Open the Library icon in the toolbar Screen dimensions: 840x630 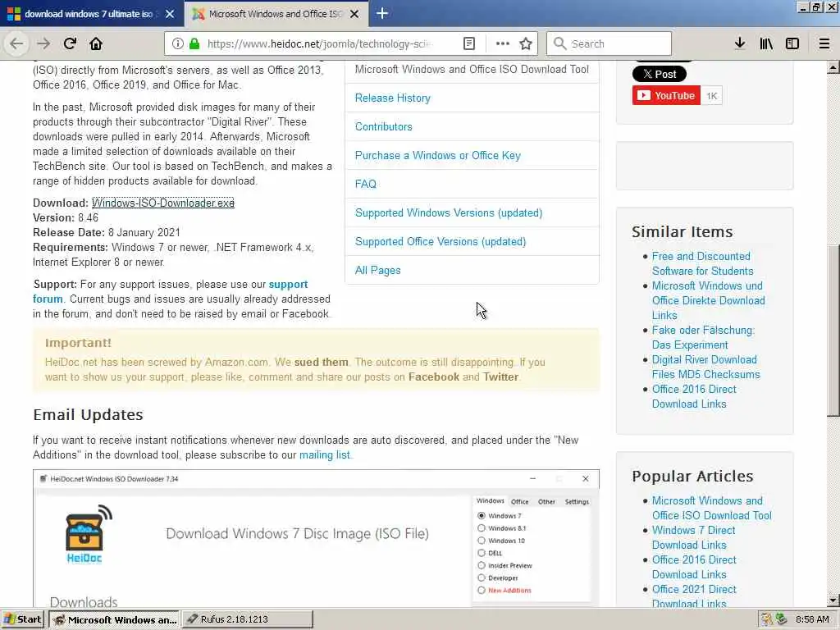(x=766, y=43)
